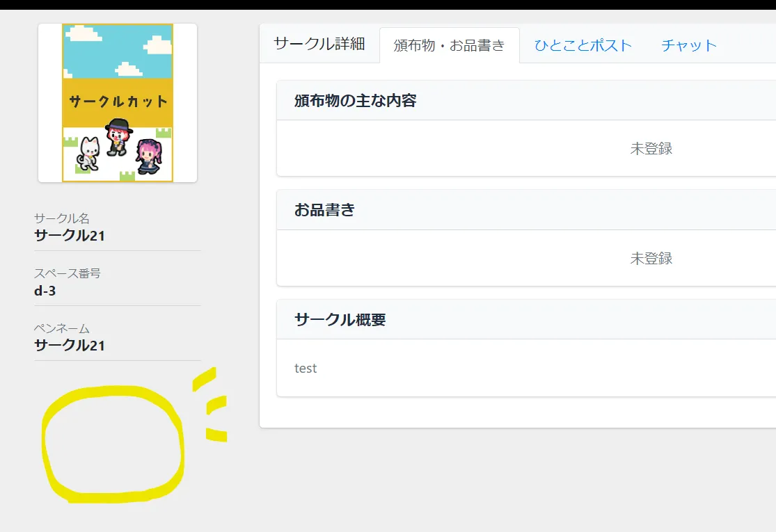Viewport: 776px width, 532px height.
Task: Click the hat-wearing red-haired character
Action: click(x=118, y=137)
